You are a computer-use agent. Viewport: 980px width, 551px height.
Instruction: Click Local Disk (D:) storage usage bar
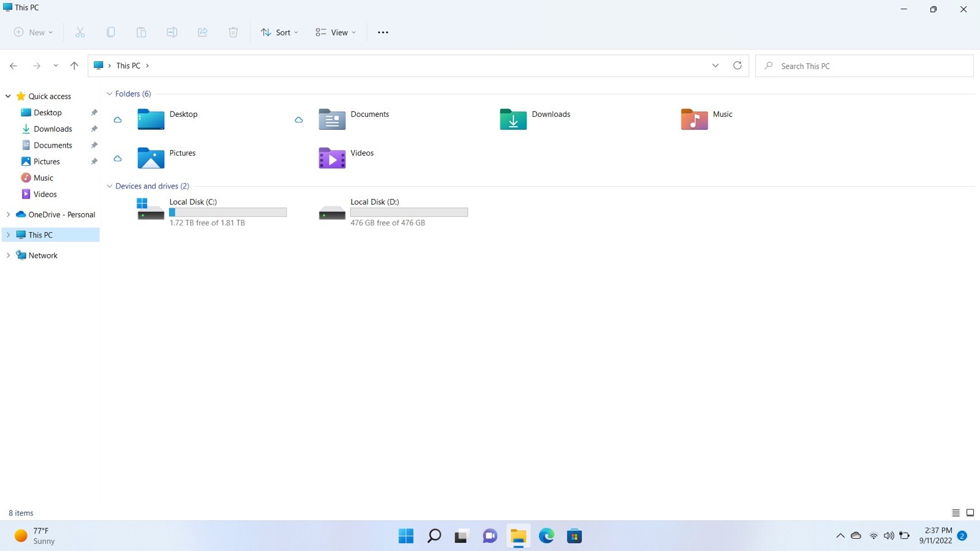pos(409,212)
